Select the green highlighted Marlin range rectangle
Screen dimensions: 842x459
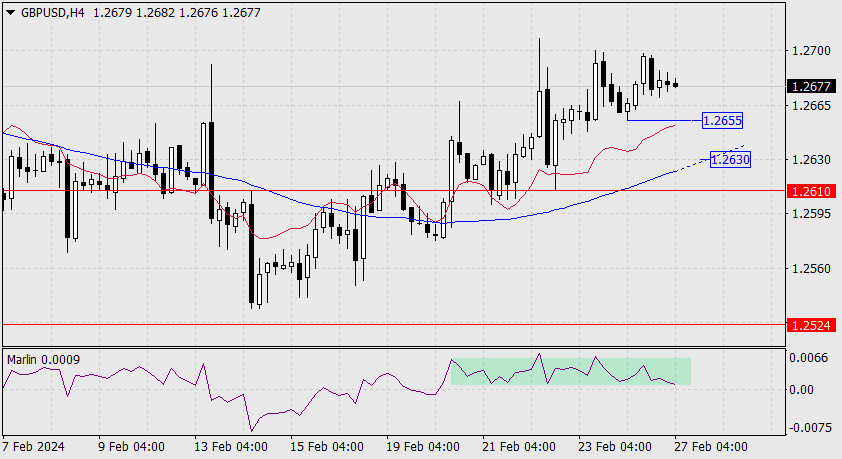click(x=570, y=371)
